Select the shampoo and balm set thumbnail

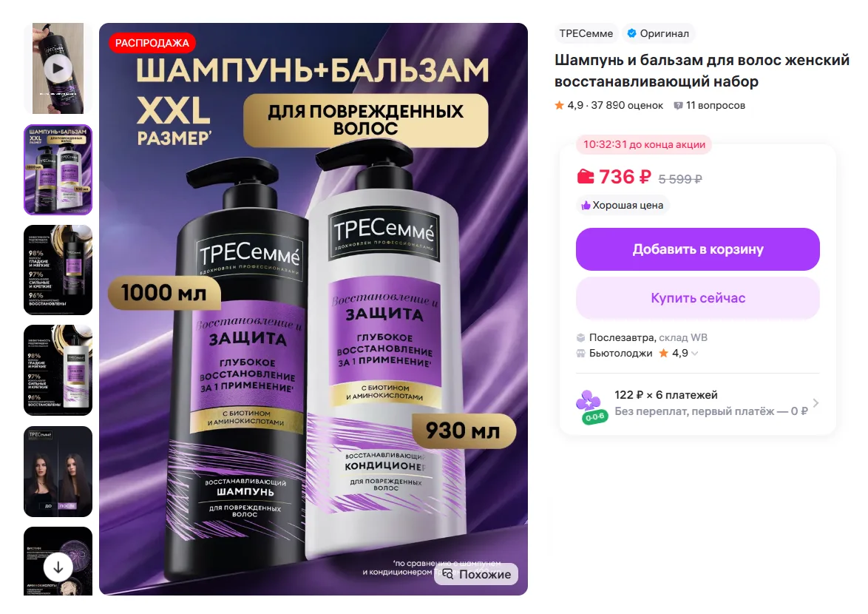[x=58, y=169]
